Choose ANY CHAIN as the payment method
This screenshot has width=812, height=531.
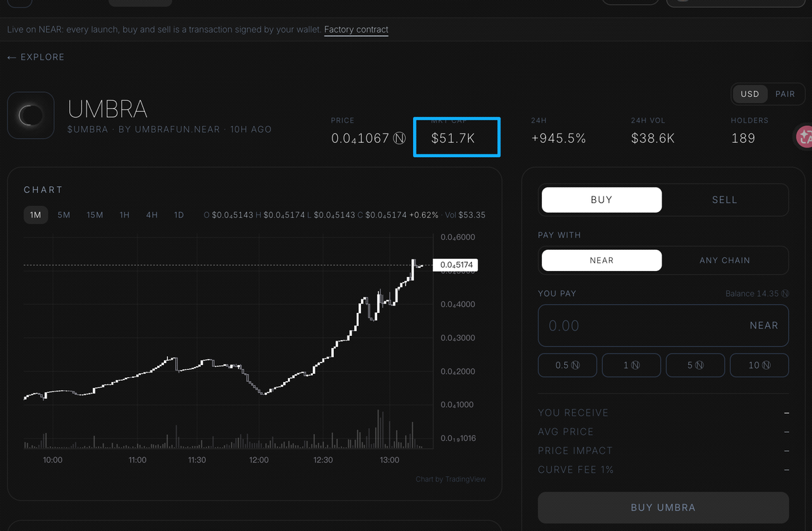tap(724, 261)
